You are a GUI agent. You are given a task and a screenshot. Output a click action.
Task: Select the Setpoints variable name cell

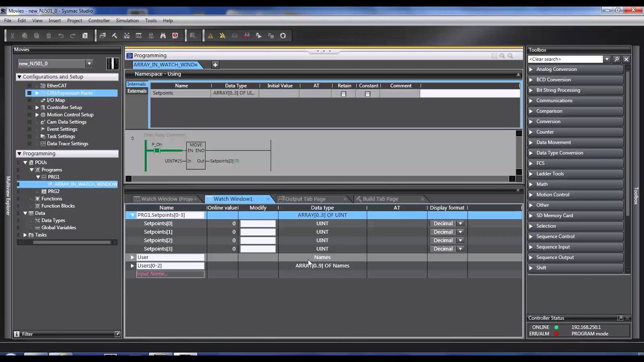click(181, 93)
